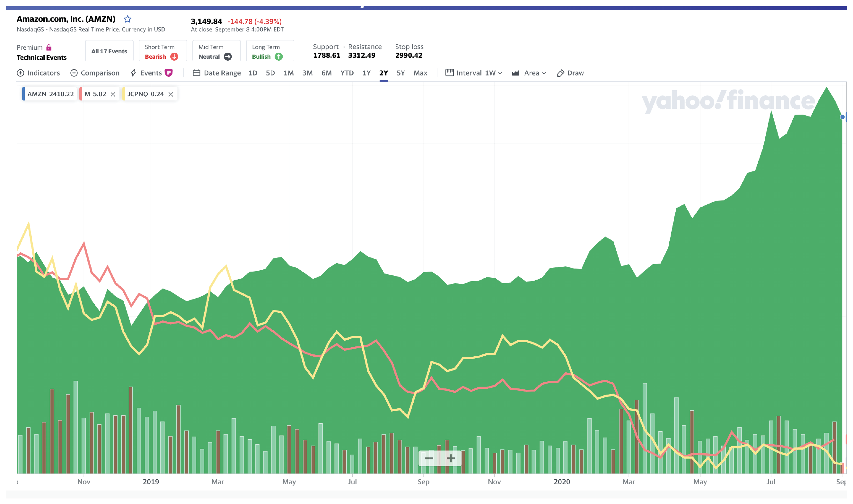Click the Area chart type icon

click(515, 73)
